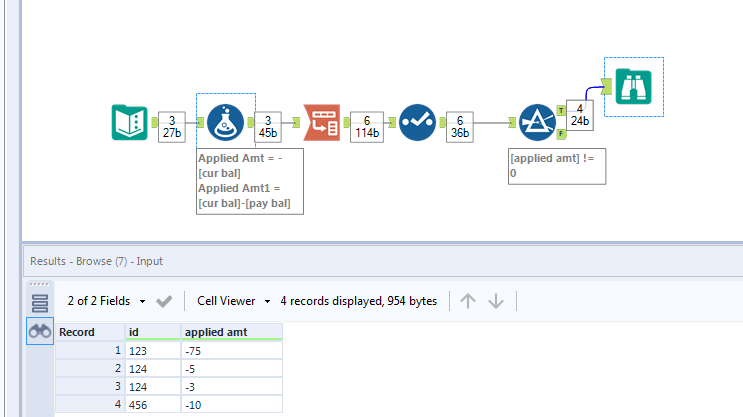Click the Filter tool icon
743x417 pixels.
[x=537, y=123]
